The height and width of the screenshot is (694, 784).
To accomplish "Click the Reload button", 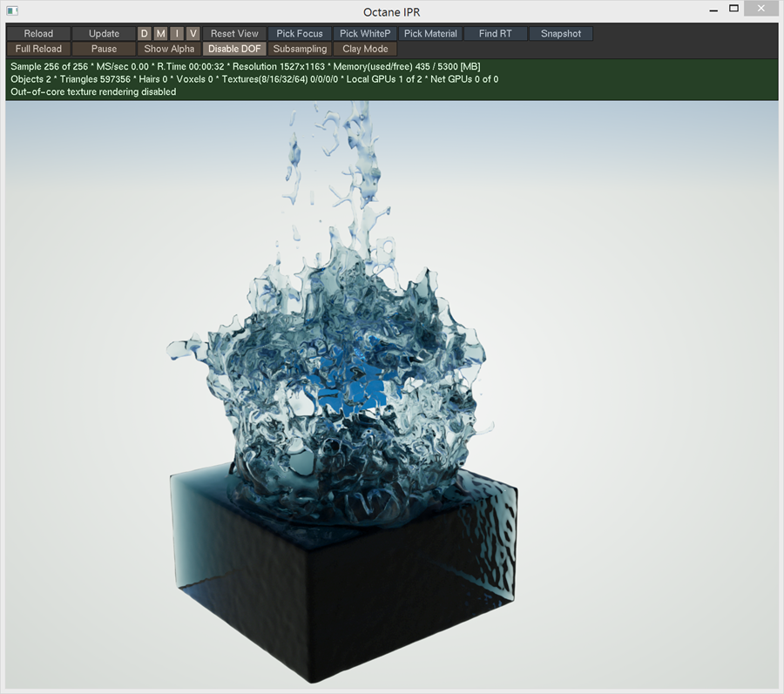I will 38,33.
